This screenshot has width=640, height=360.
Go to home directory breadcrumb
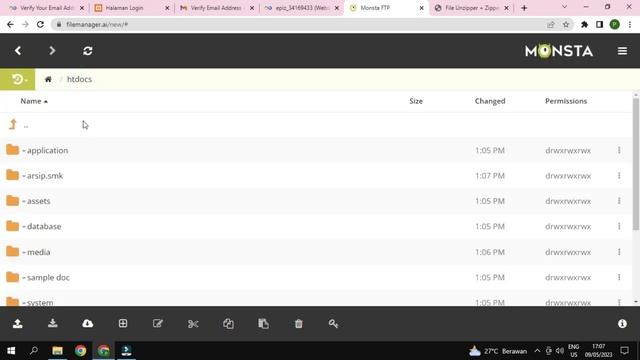[48, 79]
